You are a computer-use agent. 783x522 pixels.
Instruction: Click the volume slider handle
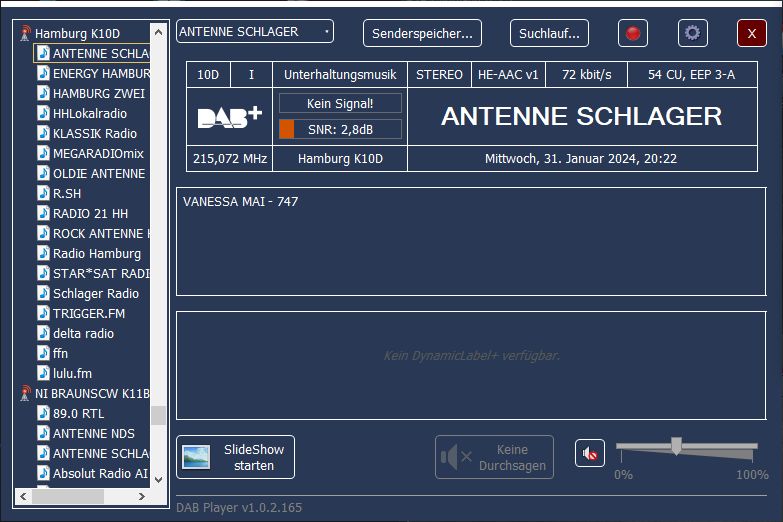676,446
